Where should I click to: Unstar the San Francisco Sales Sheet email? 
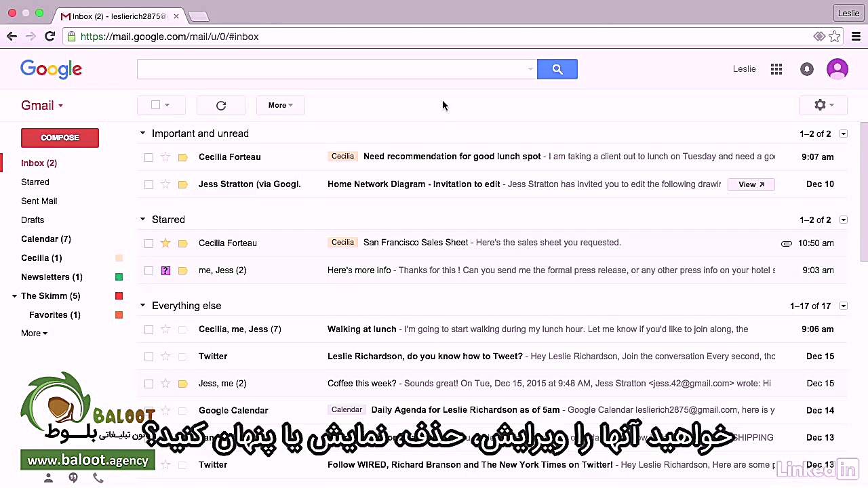(165, 243)
